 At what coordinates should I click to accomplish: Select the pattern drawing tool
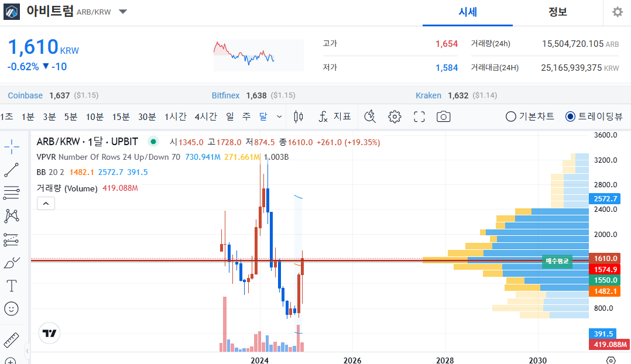pyautogui.click(x=12, y=217)
